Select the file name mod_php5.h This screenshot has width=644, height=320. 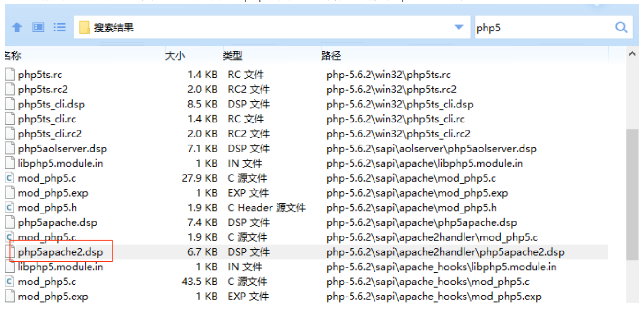[x=47, y=207]
